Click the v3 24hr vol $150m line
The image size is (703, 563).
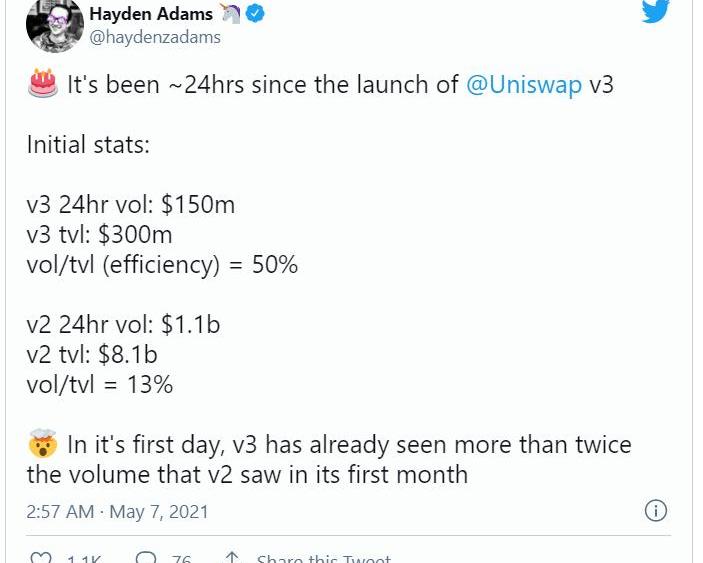click(x=131, y=205)
